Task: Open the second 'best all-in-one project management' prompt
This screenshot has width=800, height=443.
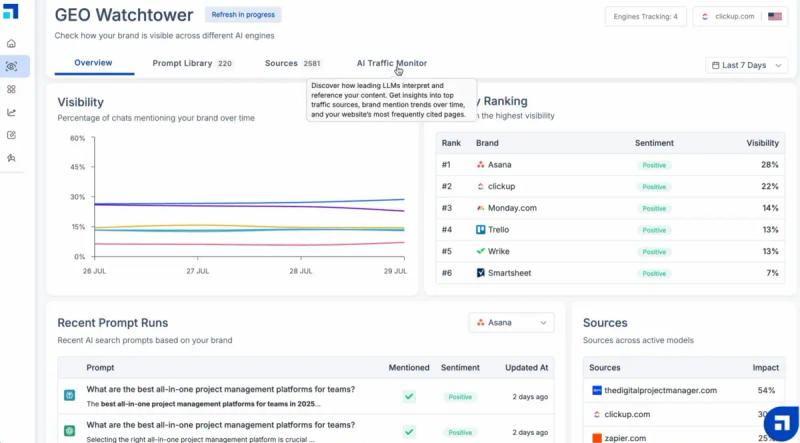Action: pyautogui.click(x=220, y=425)
